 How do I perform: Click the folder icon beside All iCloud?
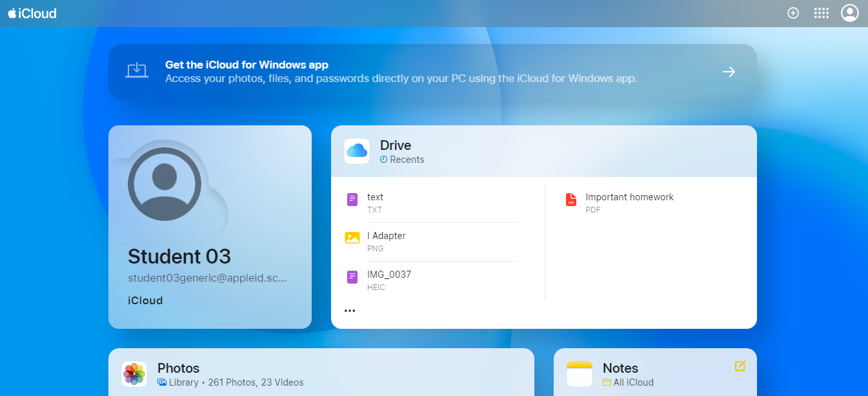[607, 382]
